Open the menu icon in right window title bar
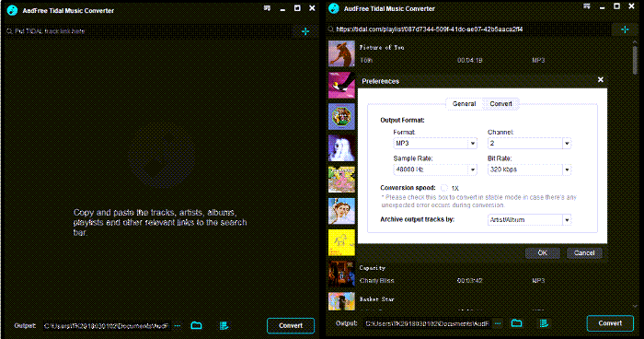 point(587,6)
